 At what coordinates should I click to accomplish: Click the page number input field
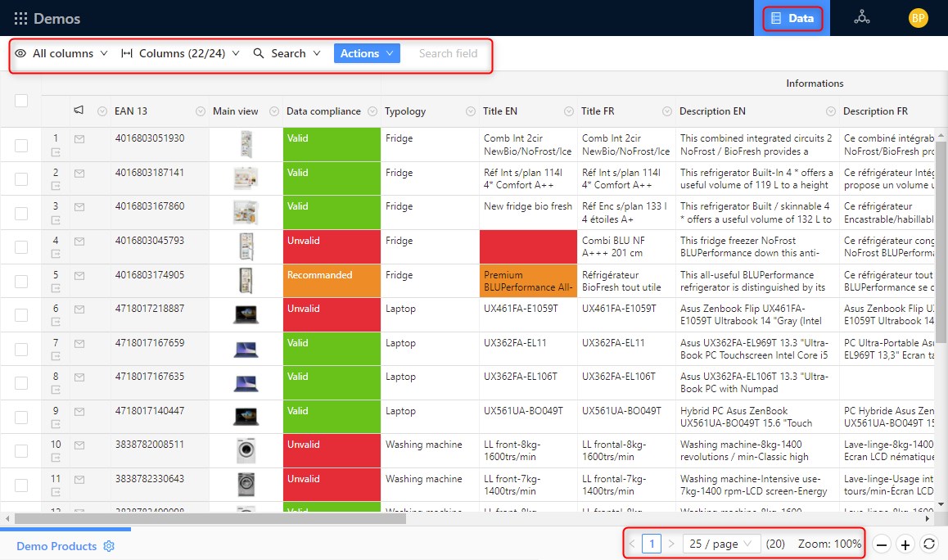[x=651, y=543]
